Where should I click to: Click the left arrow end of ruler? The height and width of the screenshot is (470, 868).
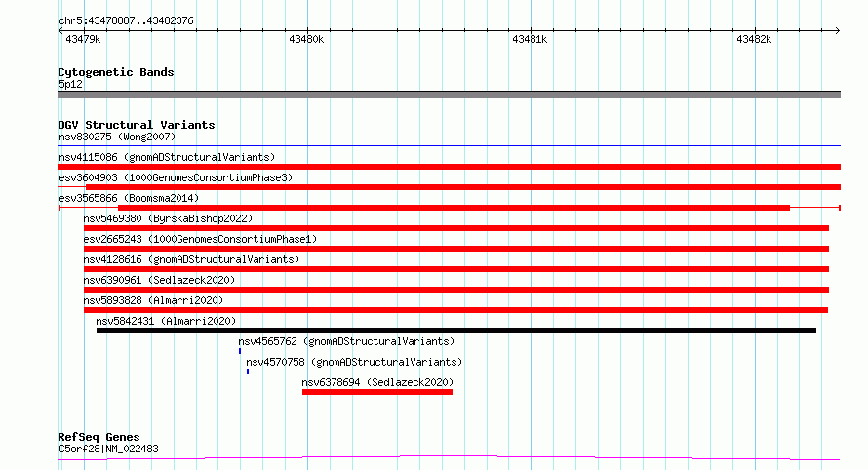click(60, 31)
